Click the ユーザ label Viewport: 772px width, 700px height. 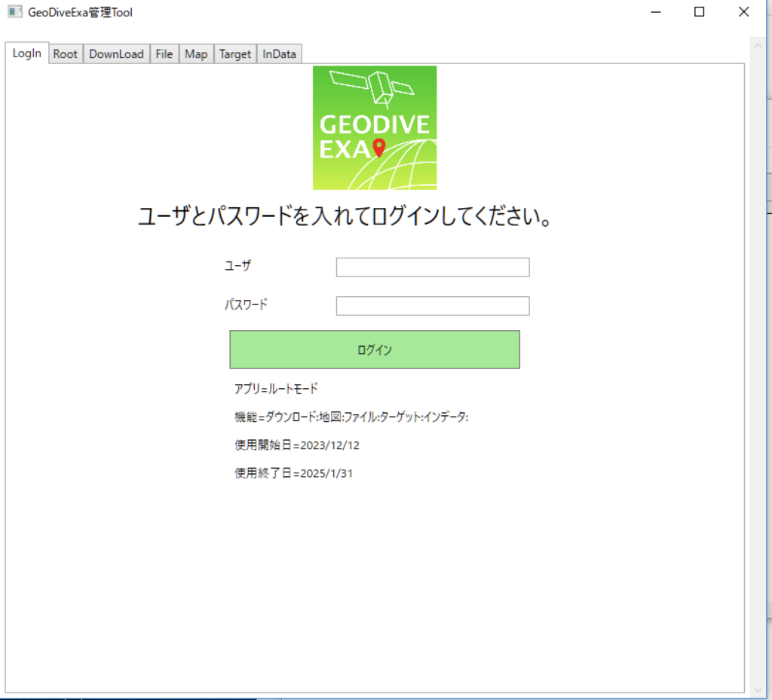[237, 266]
